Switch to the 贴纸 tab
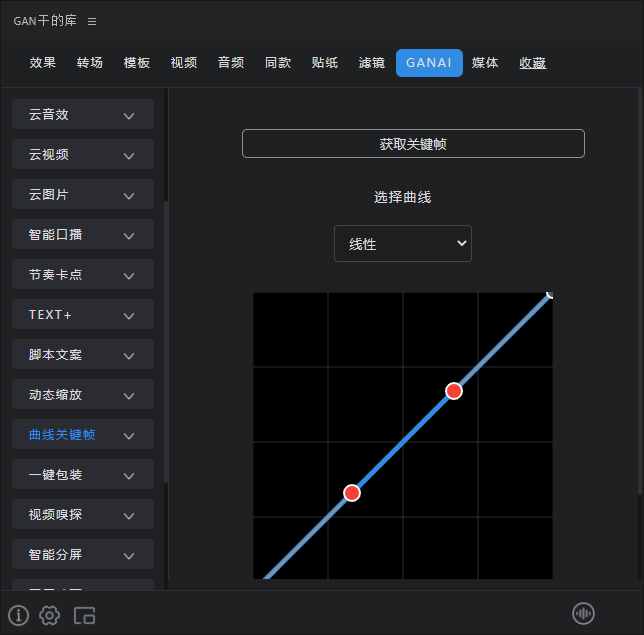 (x=324, y=63)
